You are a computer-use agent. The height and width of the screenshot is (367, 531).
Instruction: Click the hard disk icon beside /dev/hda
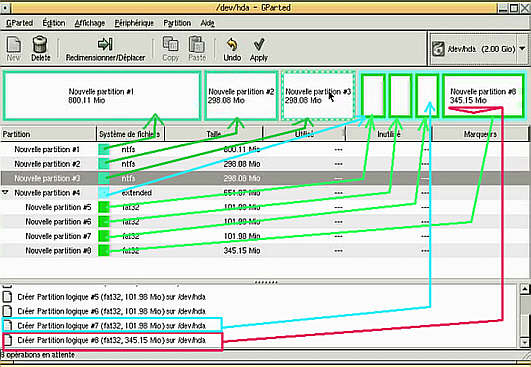pos(438,49)
